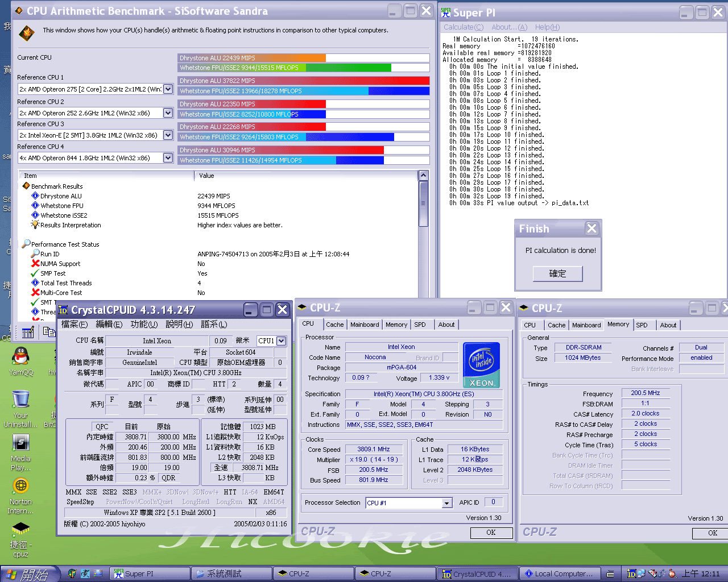Open the About menu in Super PI
The width and height of the screenshot is (728, 582).
509,27
